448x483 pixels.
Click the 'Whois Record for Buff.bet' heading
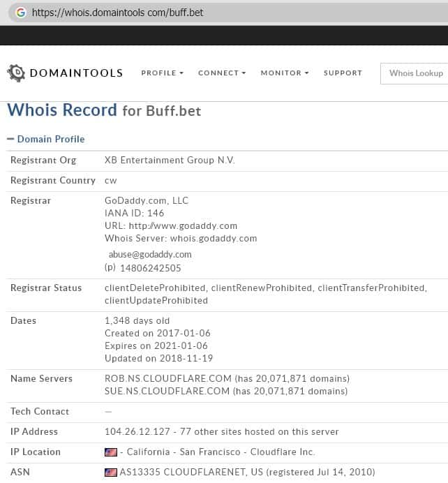104,110
